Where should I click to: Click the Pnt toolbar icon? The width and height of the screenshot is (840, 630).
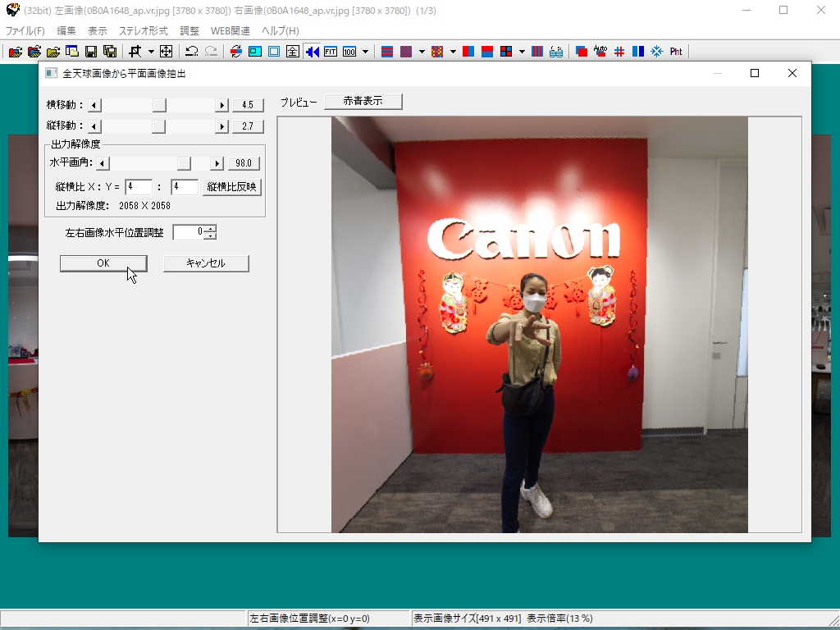coord(676,52)
